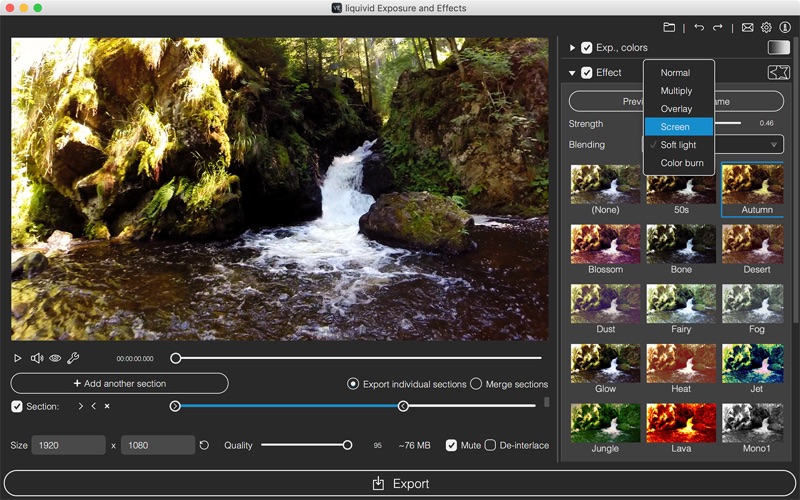Click the wrench tools icon below preview
800x500 pixels.
pos(73,358)
